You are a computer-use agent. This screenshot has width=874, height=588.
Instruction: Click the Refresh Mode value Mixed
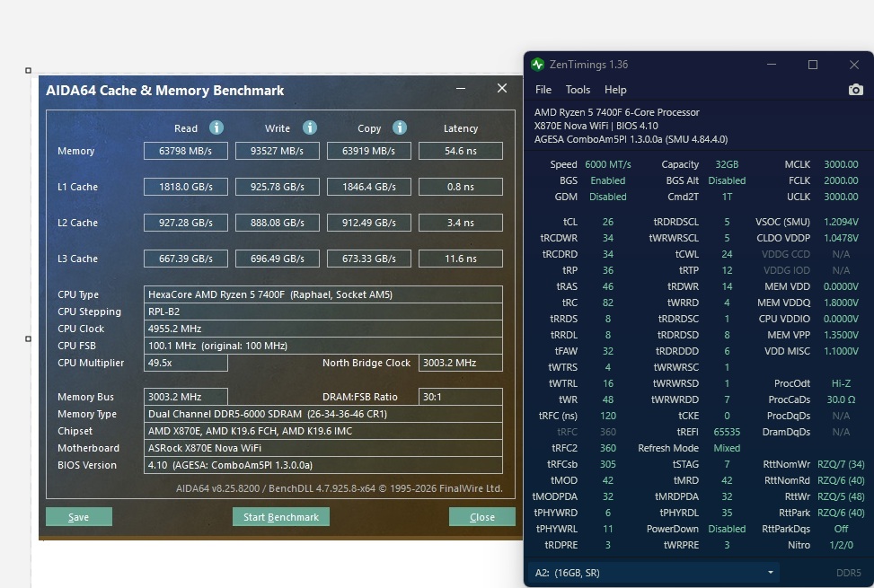click(727, 448)
